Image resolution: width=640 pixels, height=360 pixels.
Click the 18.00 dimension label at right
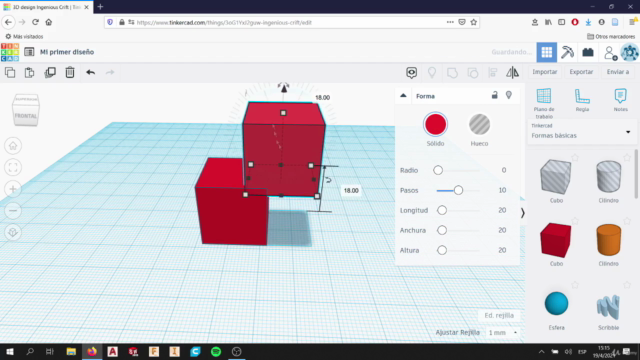pyautogui.click(x=351, y=191)
